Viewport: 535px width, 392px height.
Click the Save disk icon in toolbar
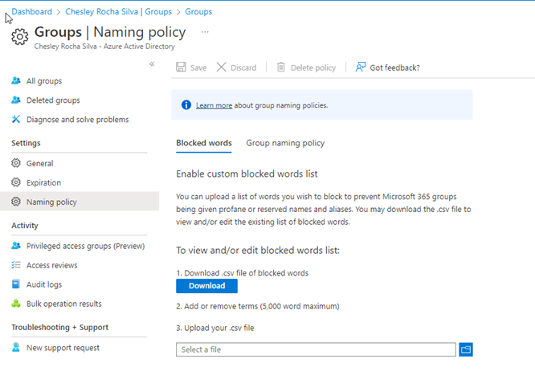pos(182,67)
